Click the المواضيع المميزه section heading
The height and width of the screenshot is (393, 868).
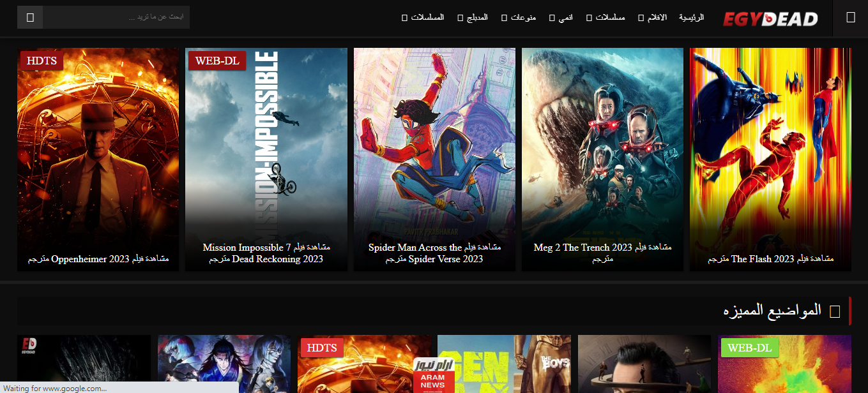click(x=772, y=311)
